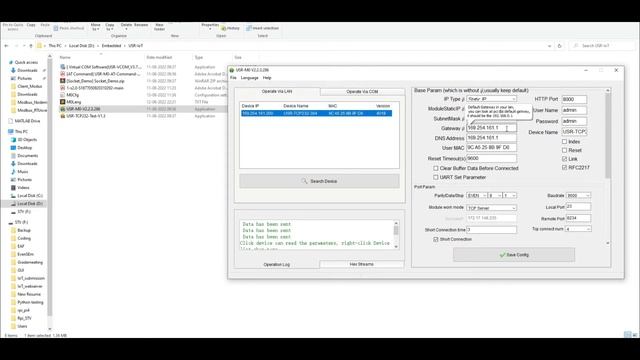Click Local Disk (D:) in breadcrumb
Screen dimensions: 640x360
click(81, 46)
